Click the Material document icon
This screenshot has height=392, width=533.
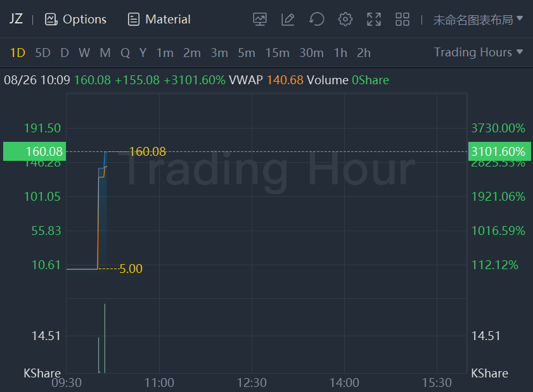[x=134, y=20]
